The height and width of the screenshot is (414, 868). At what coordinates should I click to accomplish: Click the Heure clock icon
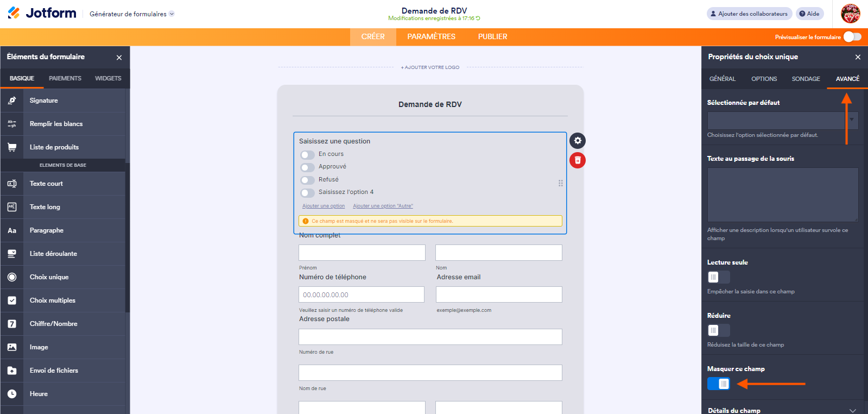(x=12, y=394)
